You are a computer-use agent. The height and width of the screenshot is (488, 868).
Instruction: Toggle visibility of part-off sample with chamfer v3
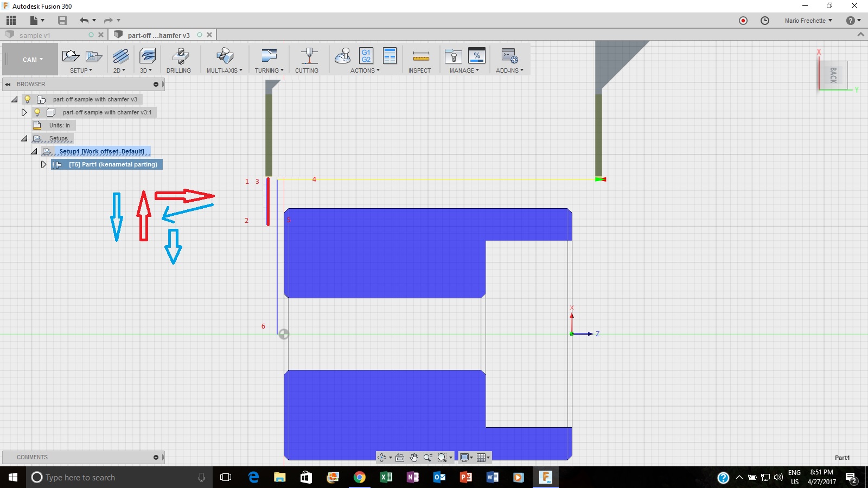click(x=27, y=99)
